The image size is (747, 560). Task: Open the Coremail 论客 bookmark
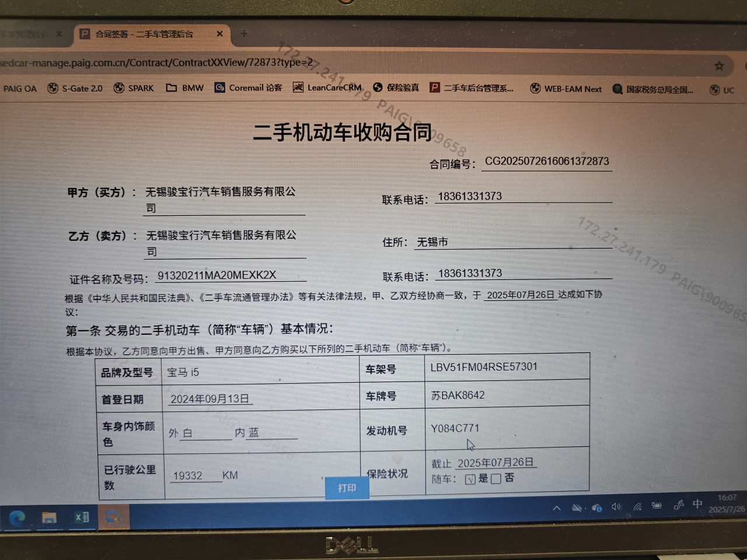click(248, 87)
